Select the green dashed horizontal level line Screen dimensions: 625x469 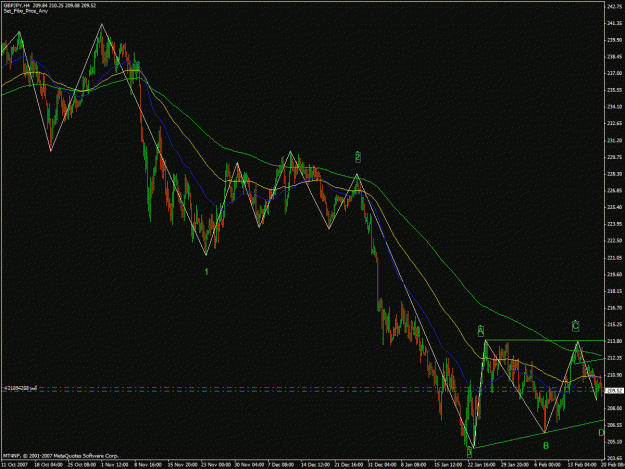(x=303, y=391)
